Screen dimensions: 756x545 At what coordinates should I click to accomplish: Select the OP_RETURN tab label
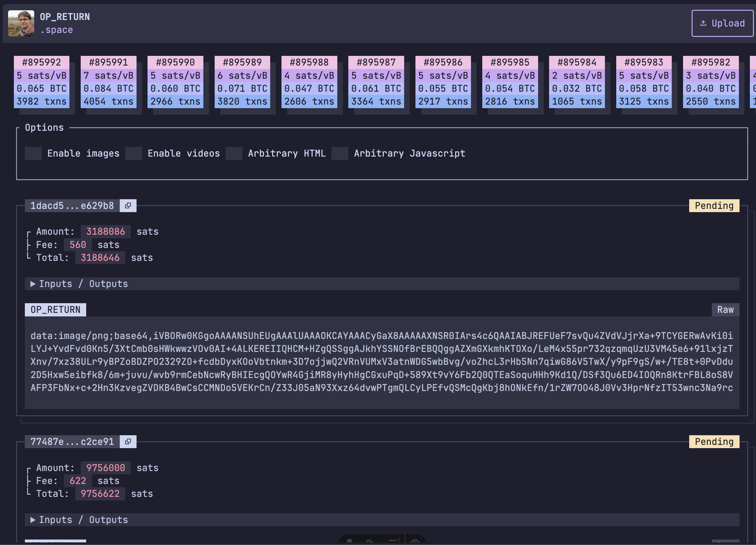coord(55,310)
